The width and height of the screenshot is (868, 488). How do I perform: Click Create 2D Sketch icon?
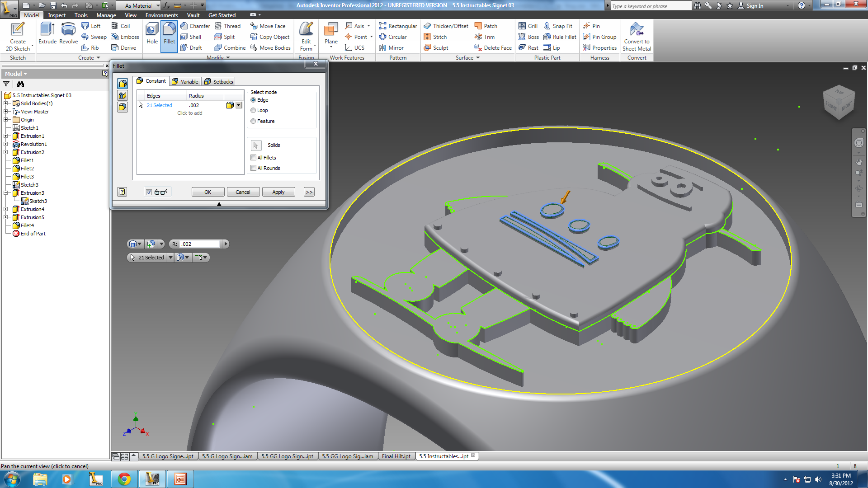click(x=18, y=36)
